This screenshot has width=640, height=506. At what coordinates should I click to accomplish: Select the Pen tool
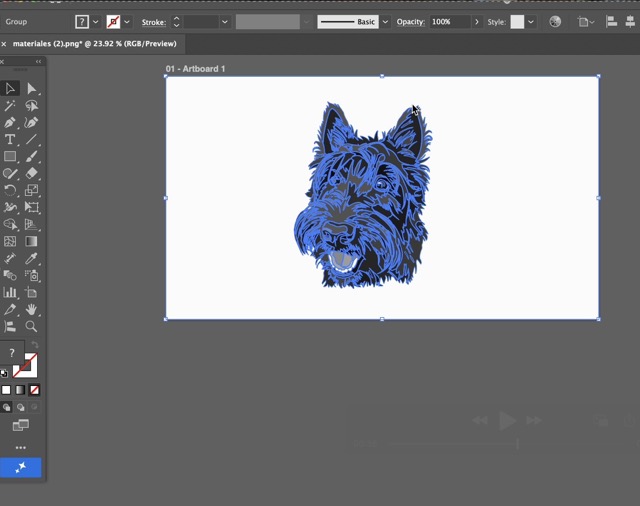pyautogui.click(x=10, y=122)
